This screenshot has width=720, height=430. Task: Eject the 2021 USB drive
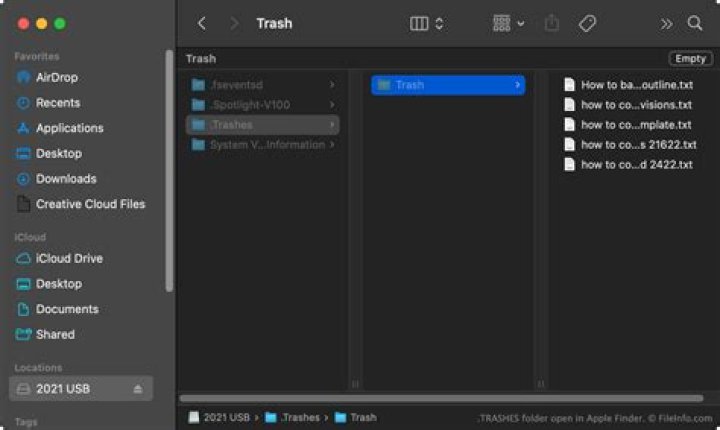coord(138,389)
